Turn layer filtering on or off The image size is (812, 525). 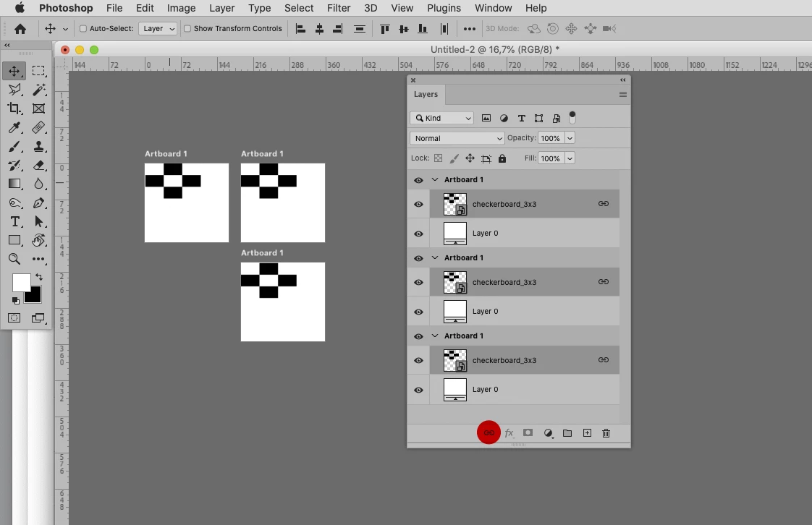572,117
